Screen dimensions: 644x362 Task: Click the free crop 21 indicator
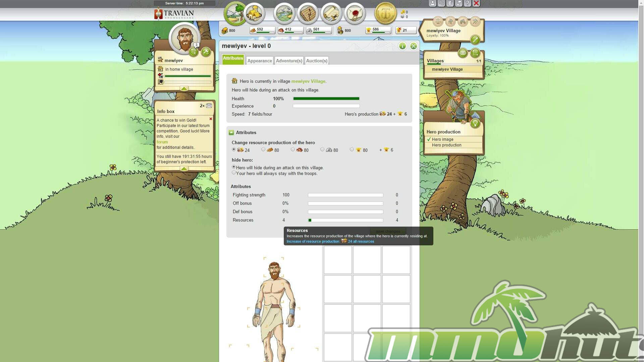tap(406, 30)
